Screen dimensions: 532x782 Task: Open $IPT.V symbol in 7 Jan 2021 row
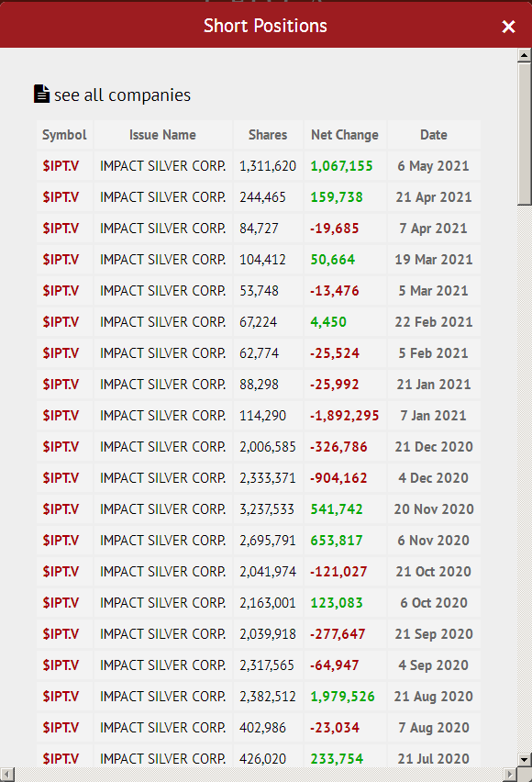[61, 416]
